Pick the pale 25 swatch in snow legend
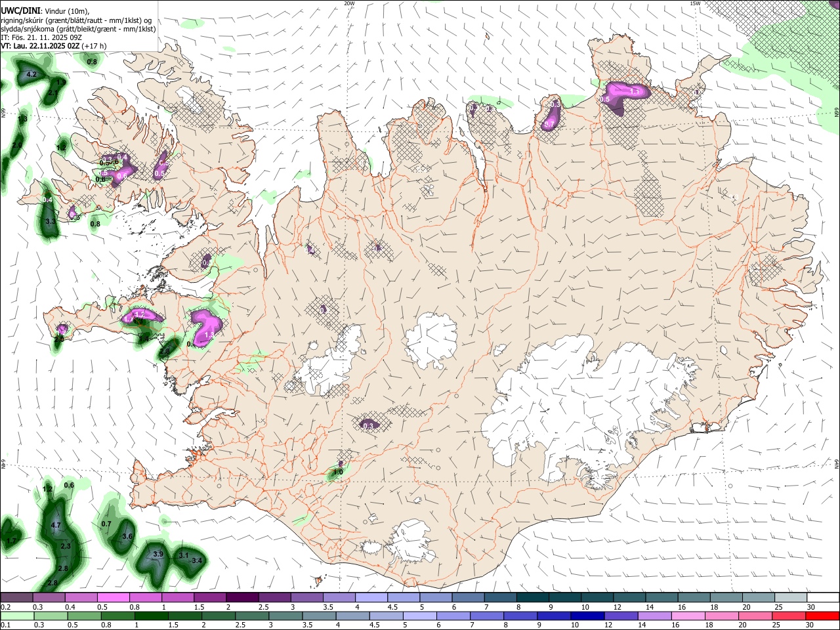Image resolution: width=840 pixels, height=630 pixels. tap(791, 598)
